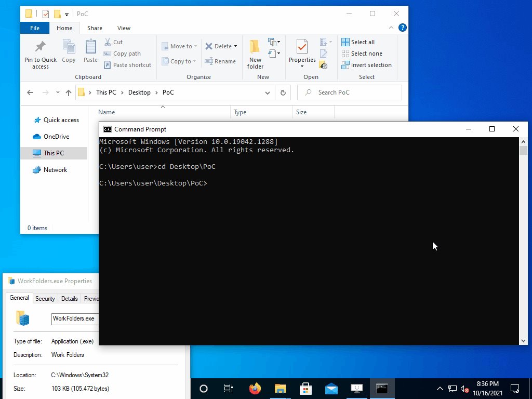The height and width of the screenshot is (399, 532).
Task: Open address bar history dropdown chevron
Action: tap(268, 92)
